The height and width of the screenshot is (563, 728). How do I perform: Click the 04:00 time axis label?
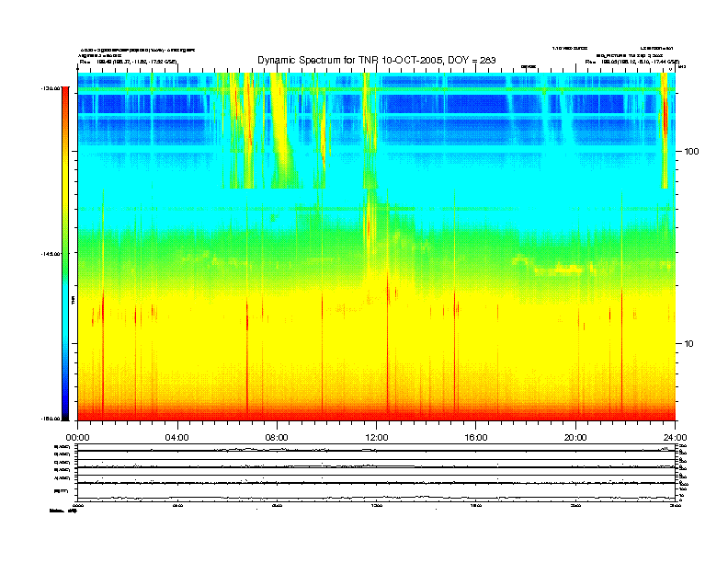click(x=177, y=438)
